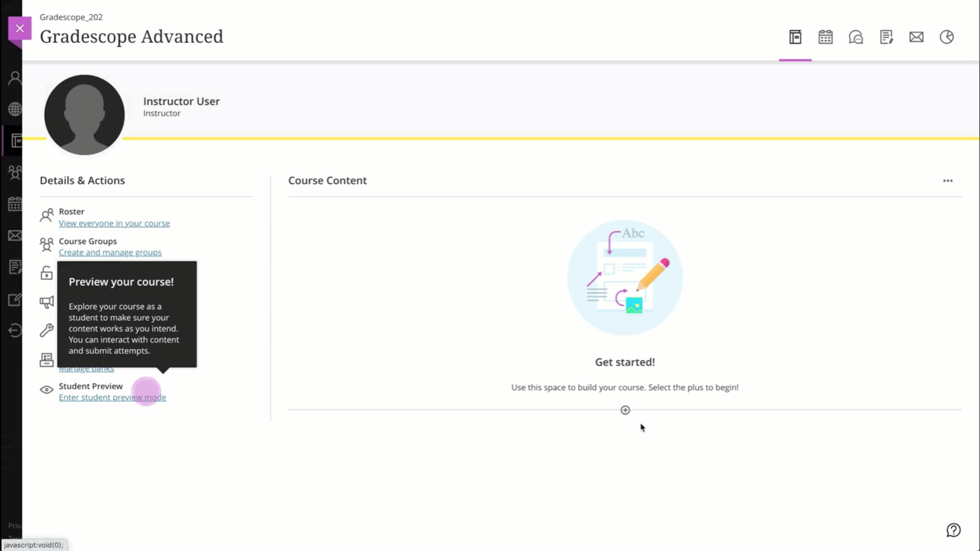The height and width of the screenshot is (551, 980).
Task: Open Create and manage groups link
Action: (110, 253)
